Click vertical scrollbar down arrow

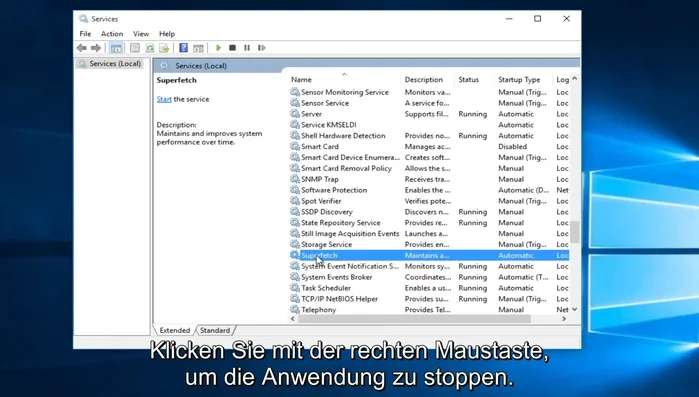(575, 309)
